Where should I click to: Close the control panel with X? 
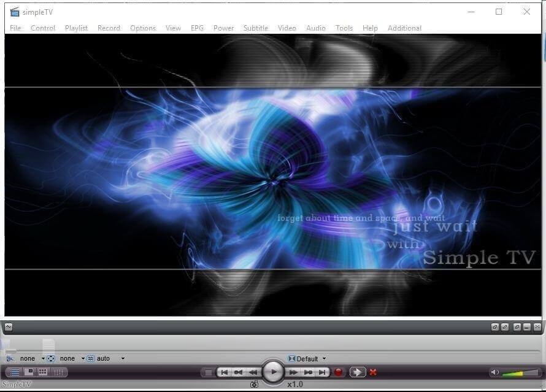[x=537, y=327]
